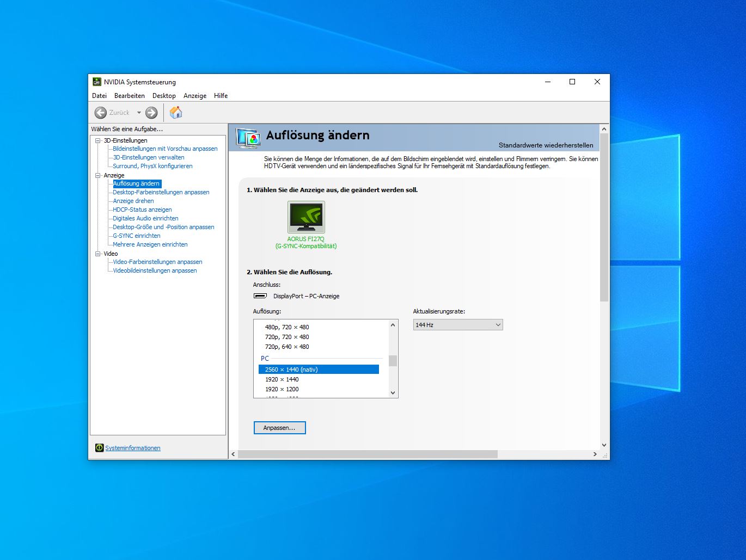Open the Hilfe menu

pyautogui.click(x=221, y=96)
